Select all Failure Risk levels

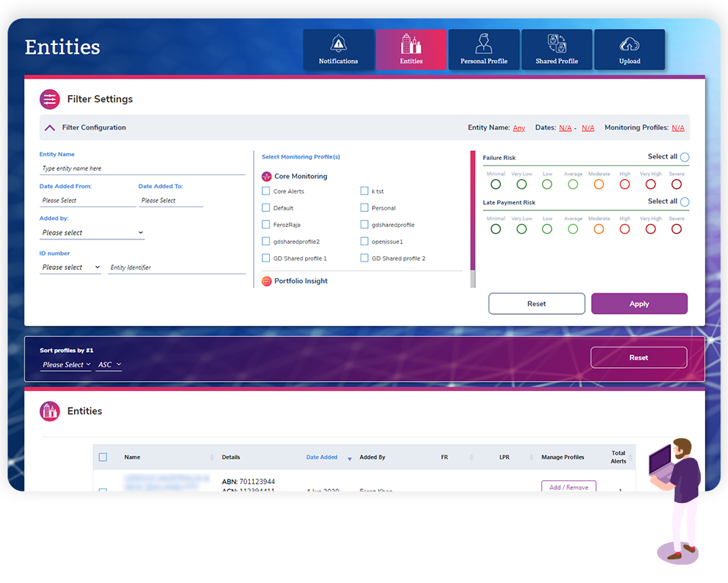[x=685, y=157]
